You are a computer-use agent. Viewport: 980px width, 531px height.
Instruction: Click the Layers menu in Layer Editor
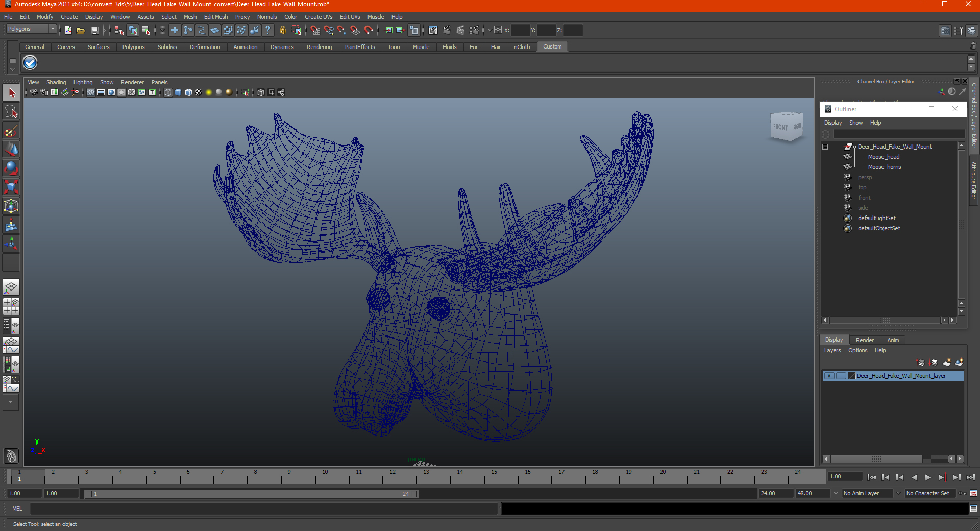(832, 350)
